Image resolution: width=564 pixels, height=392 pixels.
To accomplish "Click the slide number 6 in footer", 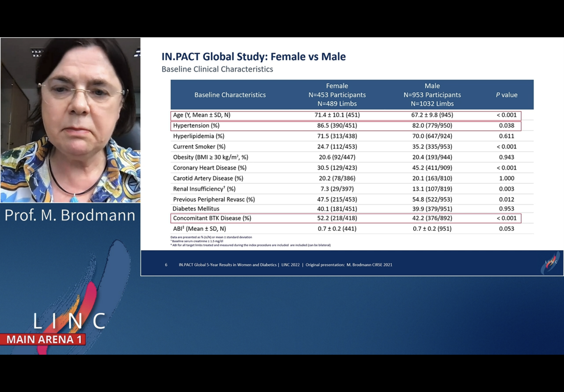I will tap(166, 265).
